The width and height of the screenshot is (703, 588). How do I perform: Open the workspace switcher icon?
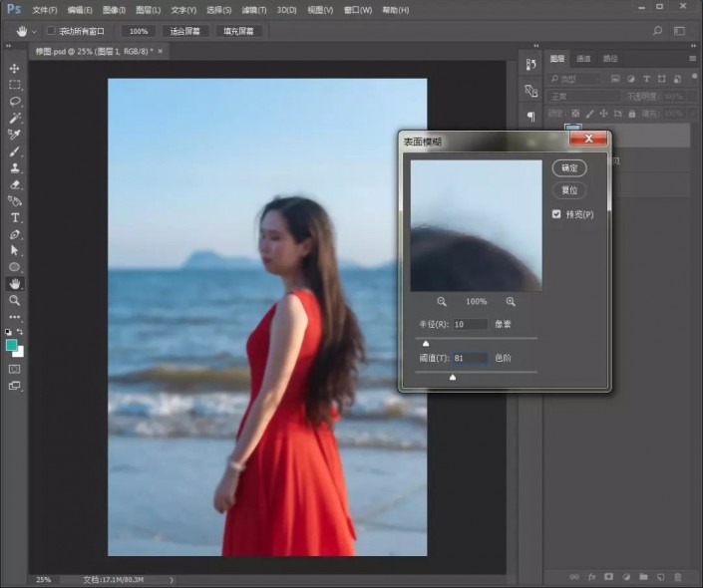[x=680, y=31]
